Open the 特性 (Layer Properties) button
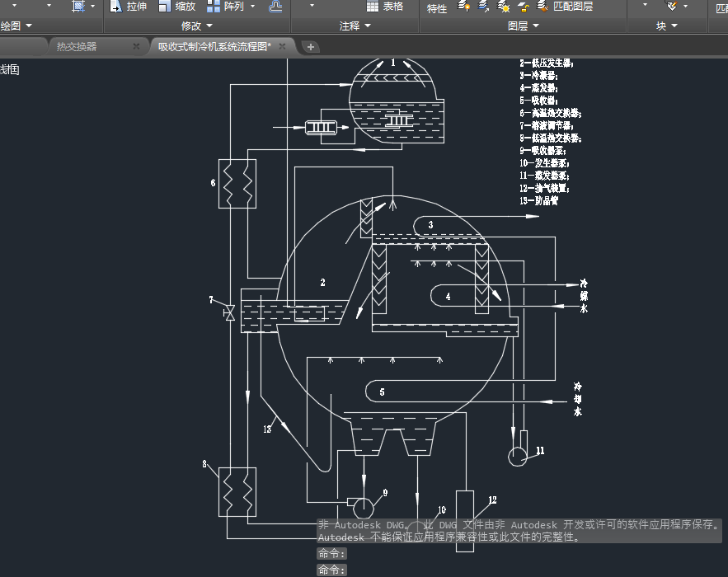The image size is (728, 577). click(x=437, y=8)
